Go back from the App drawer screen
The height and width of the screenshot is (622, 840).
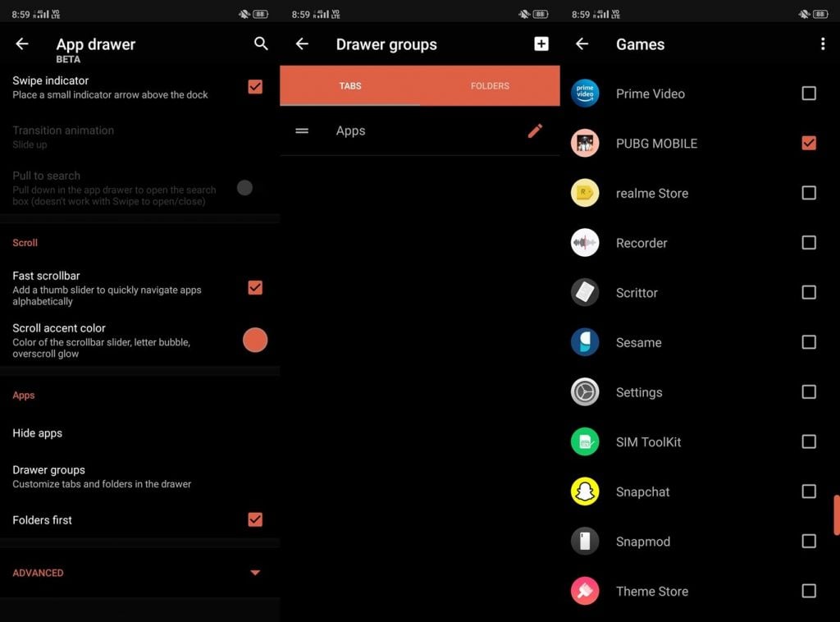coord(22,44)
